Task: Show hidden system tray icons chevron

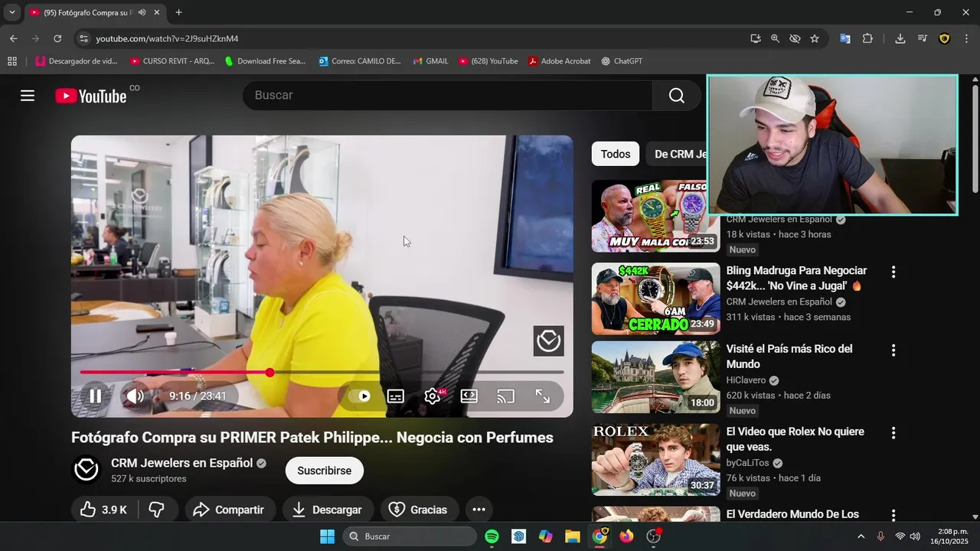Action: pyautogui.click(x=861, y=536)
